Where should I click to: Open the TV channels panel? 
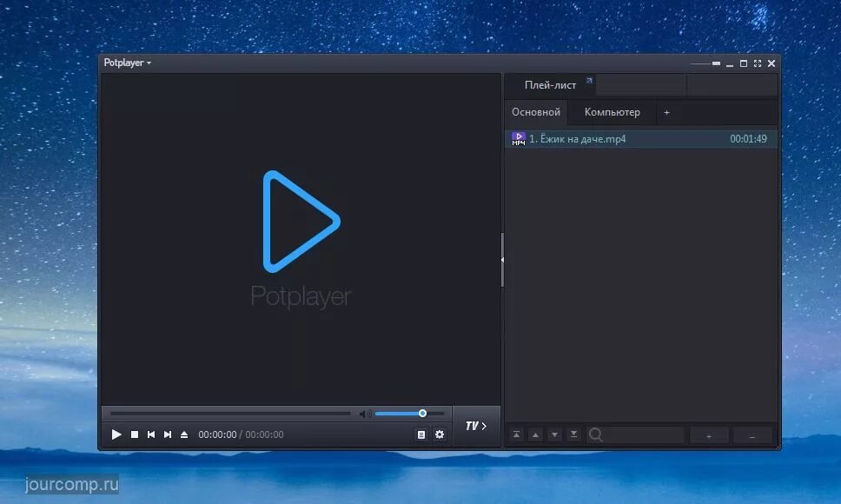coord(476,426)
